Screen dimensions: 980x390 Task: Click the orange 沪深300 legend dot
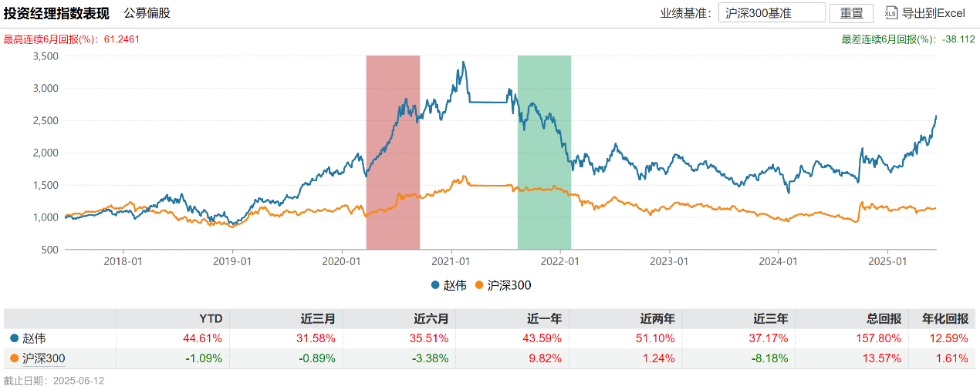pos(479,285)
